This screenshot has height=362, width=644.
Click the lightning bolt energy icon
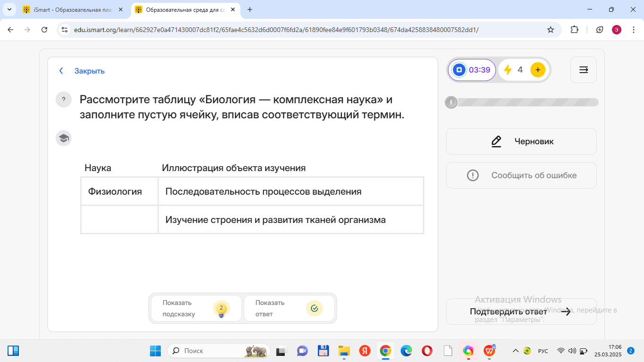coord(508,70)
